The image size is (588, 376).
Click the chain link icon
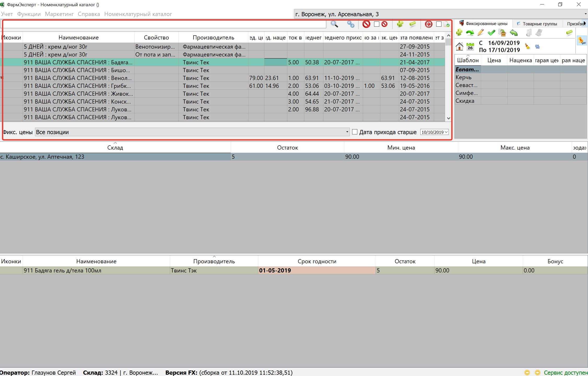click(351, 24)
